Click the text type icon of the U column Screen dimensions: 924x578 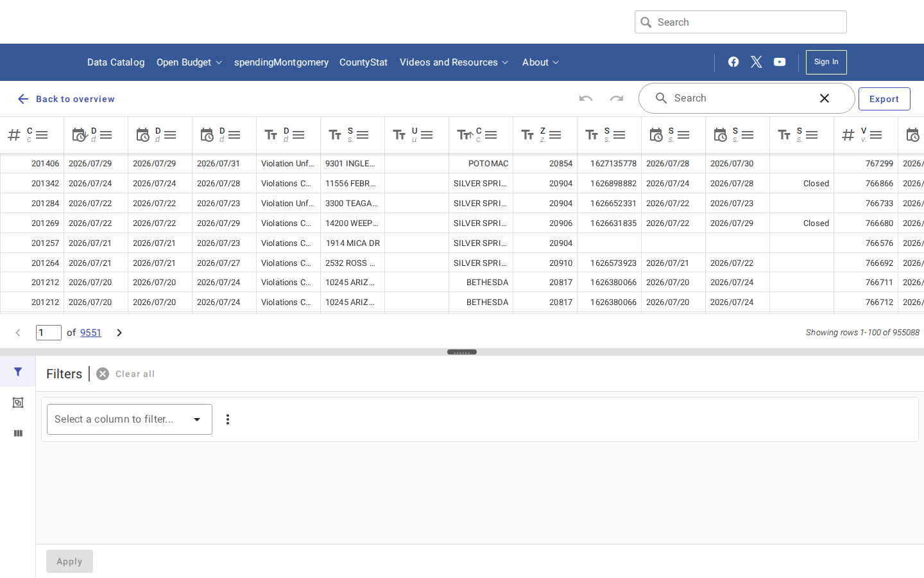(399, 135)
